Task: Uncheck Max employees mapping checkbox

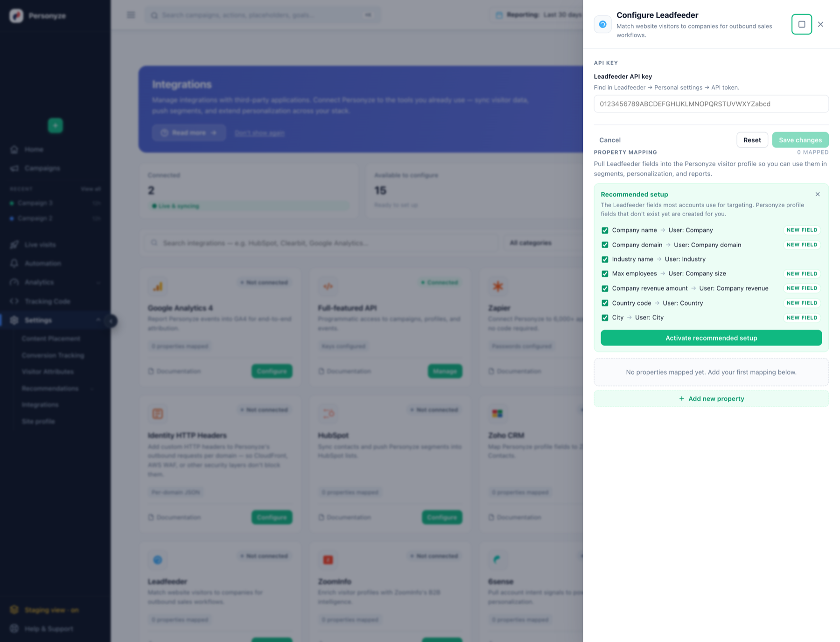Action: 605,273
